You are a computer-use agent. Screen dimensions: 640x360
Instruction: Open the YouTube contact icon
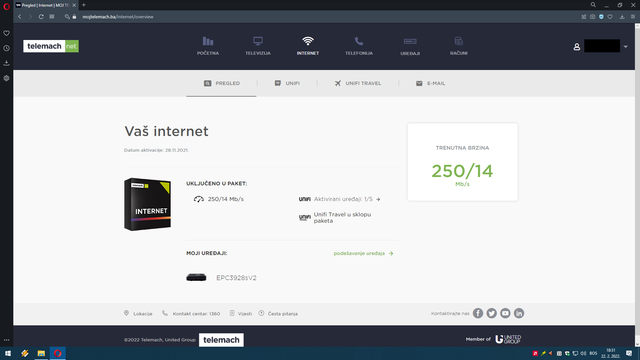tap(505, 313)
